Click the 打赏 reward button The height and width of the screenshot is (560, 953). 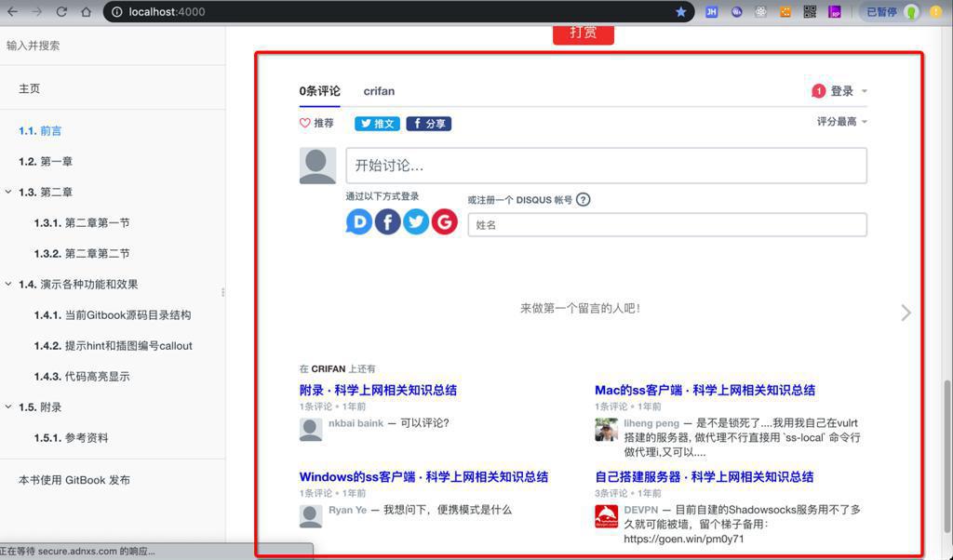point(584,33)
